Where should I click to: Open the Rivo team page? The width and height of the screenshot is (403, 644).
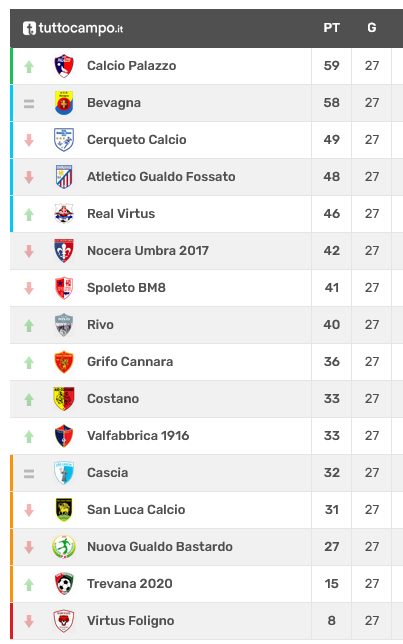tap(100, 324)
